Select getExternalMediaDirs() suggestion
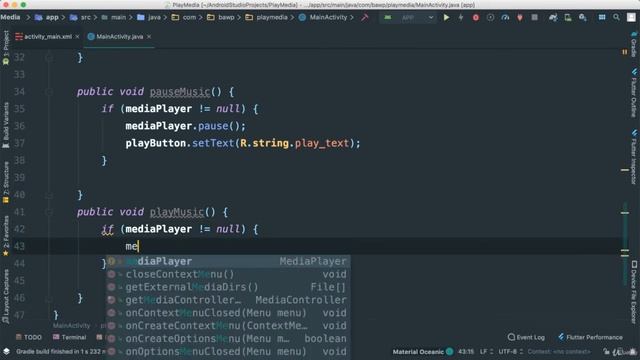This screenshot has height=360, width=640. (x=228, y=287)
